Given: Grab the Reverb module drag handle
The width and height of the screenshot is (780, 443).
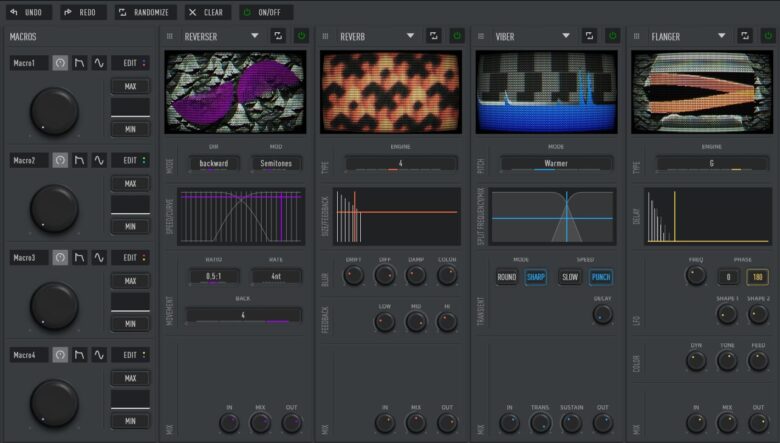Looking at the screenshot, I should pyautogui.click(x=325, y=36).
